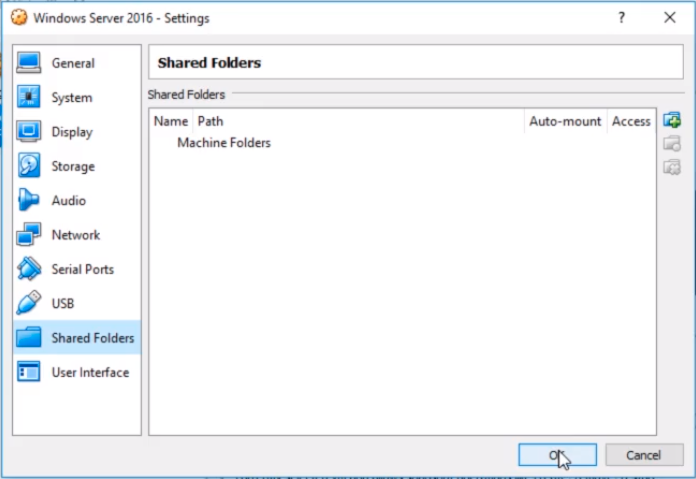Click the Name column header
Viewport: 696px width, 479px height.
[171, 121]
